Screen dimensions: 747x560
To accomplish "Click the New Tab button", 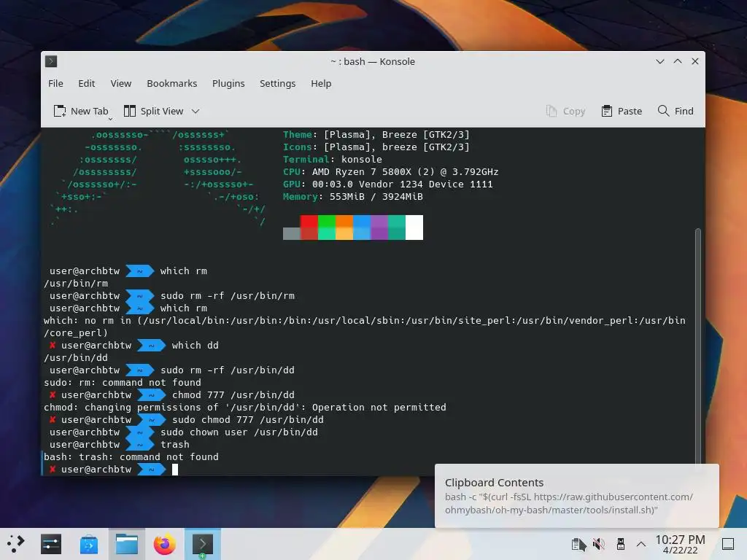I will tap(80, 111).
